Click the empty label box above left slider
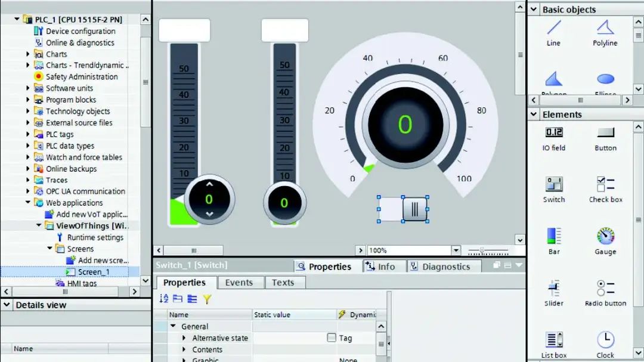Screen dimensions: 644x362 (x=184, y=30)
